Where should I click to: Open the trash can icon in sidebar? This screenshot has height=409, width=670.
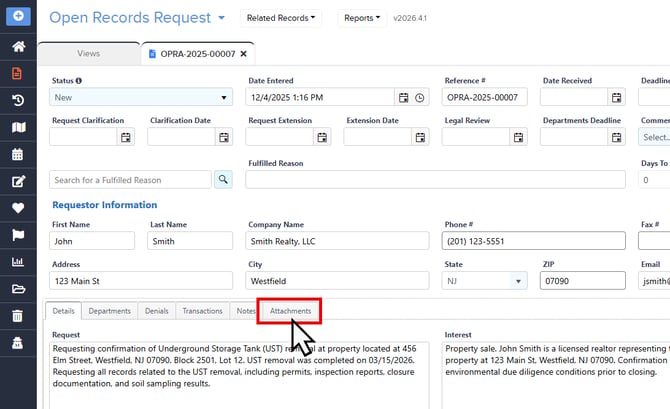(18, 316)
